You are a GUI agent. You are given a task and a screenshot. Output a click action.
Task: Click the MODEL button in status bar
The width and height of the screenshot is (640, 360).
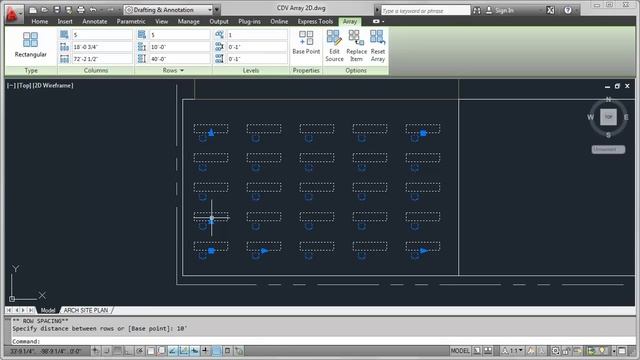coord(460,351)
